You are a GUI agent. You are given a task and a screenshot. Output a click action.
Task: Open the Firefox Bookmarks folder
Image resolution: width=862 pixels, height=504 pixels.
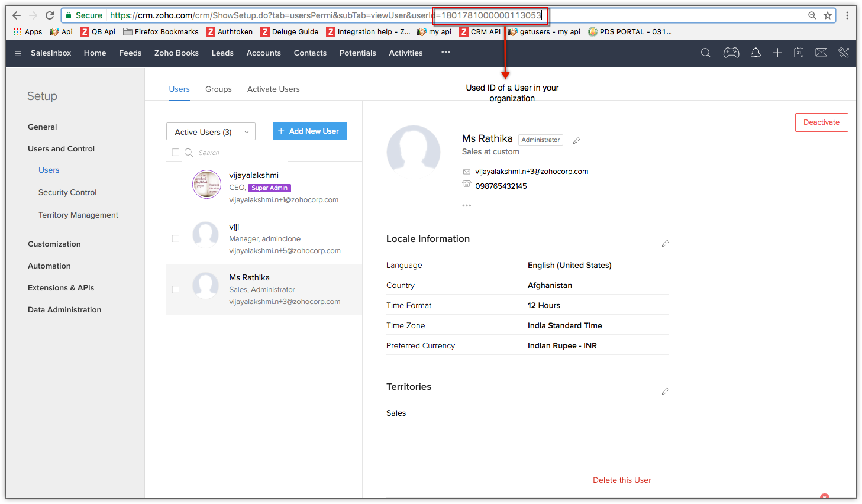point(161,32)
